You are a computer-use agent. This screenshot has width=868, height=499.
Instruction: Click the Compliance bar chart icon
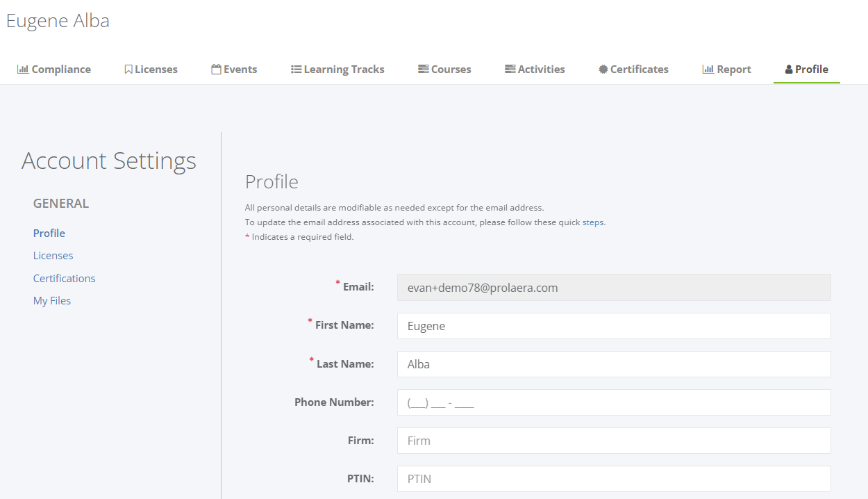point(23,69)
